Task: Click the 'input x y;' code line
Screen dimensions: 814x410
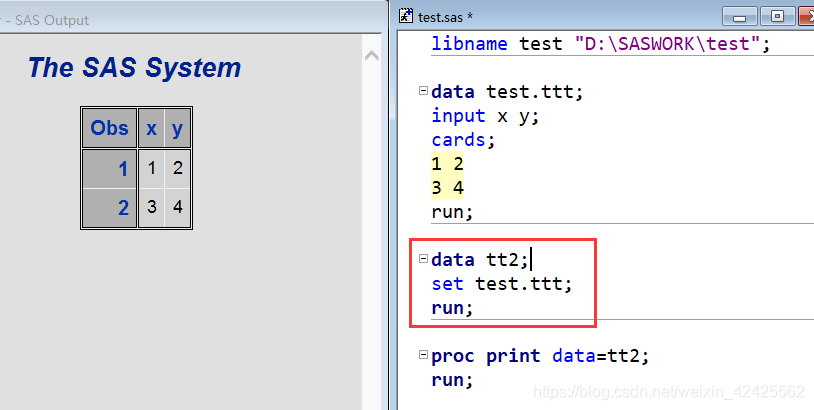Action: click(485, 116)
